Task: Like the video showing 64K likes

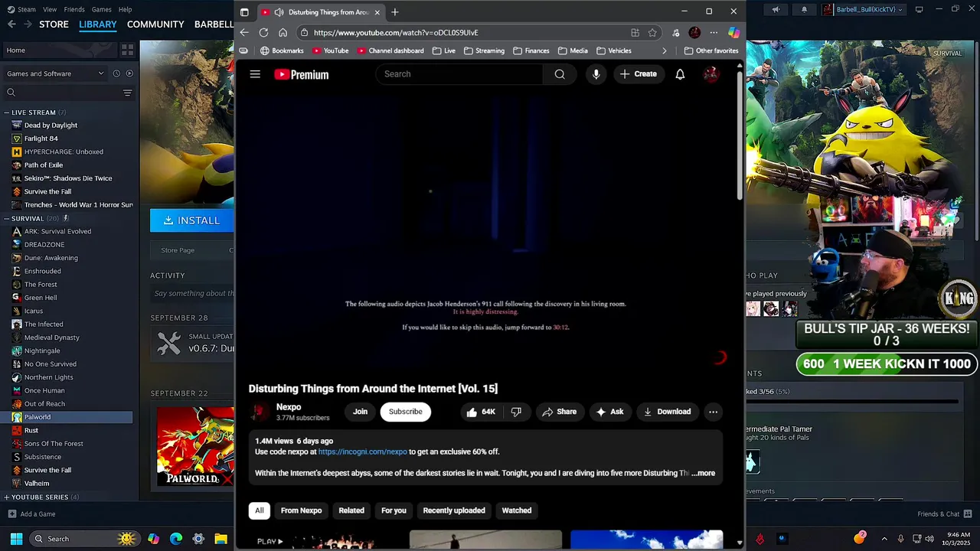Action: click(481, 412)
